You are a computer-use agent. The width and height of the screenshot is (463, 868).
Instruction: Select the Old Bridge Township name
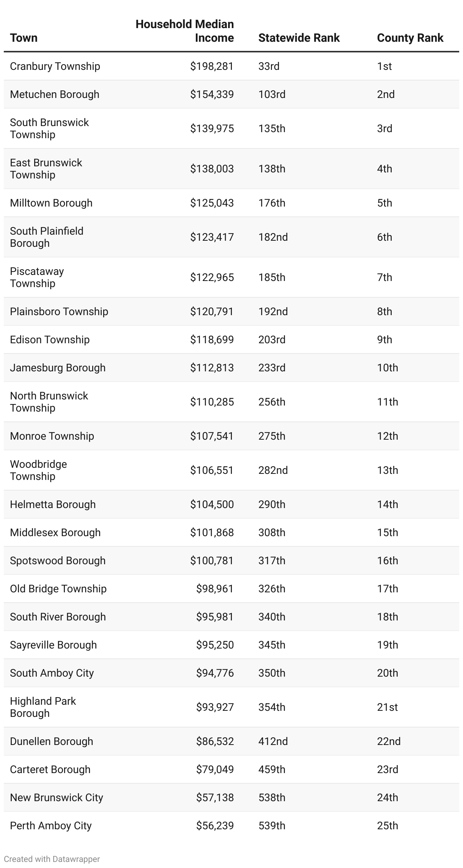click(x=58, y=589)
